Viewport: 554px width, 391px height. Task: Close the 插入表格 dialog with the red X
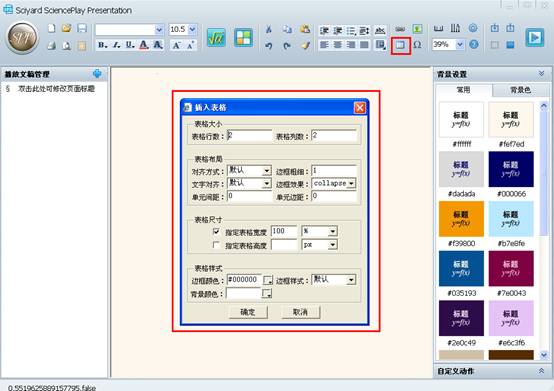[x=360, y=108]
